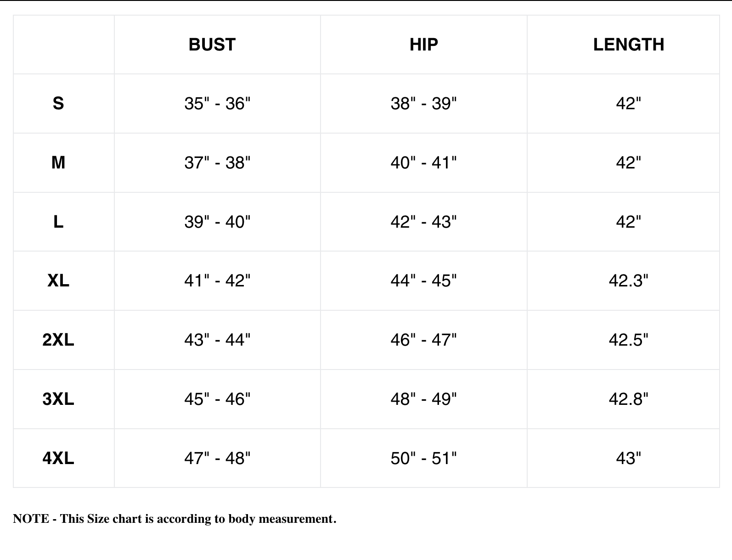Click bust value 35" - 36"

pyautogui.click(x=218, y=103)
